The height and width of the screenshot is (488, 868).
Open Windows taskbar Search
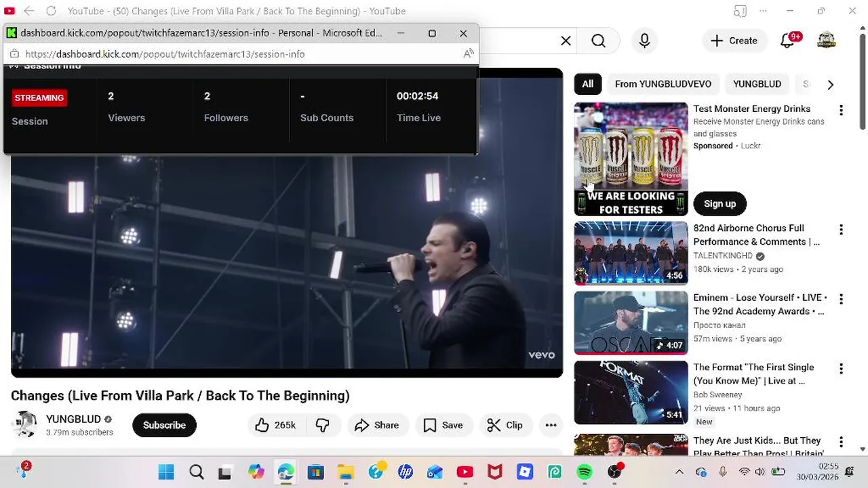(x=196, y=472)
